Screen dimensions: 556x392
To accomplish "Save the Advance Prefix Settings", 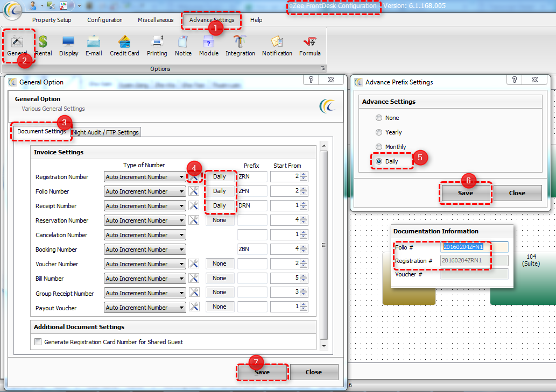I will pyautogui.click(x=465, y=193).
